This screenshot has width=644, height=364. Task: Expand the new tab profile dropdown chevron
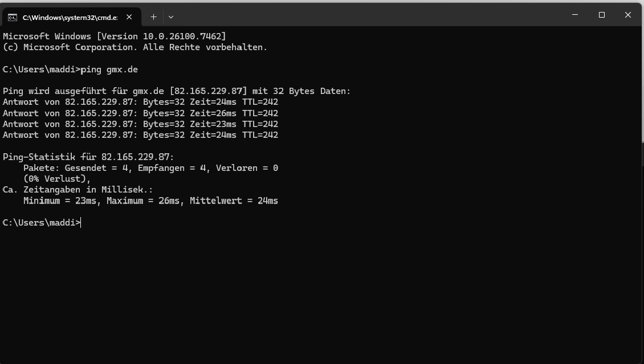coord(171,17)
